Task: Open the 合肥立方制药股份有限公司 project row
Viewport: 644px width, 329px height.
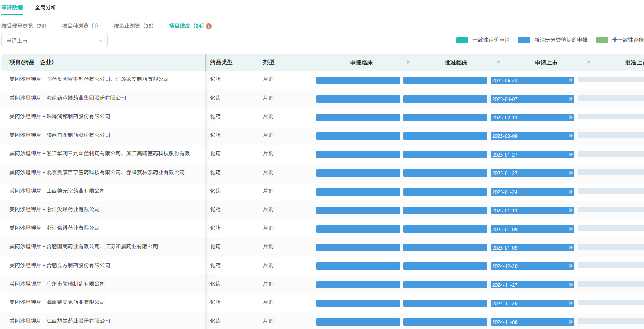Action: point(60,265)
